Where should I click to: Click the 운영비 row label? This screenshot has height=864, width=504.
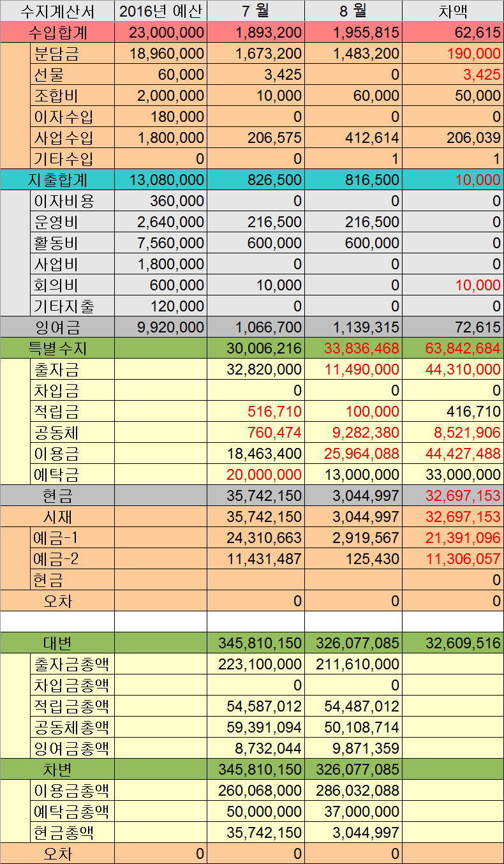71,222
